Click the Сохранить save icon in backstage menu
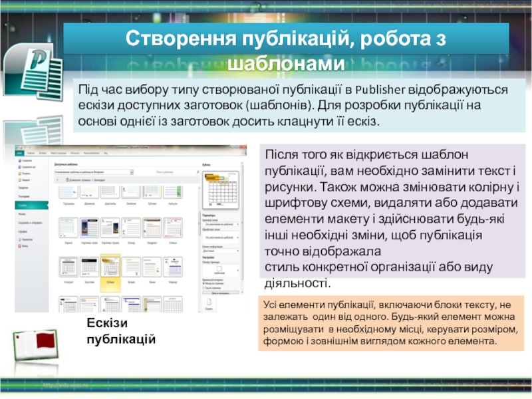The width and height of the screenshot is (532, 399). click(20, 160)
